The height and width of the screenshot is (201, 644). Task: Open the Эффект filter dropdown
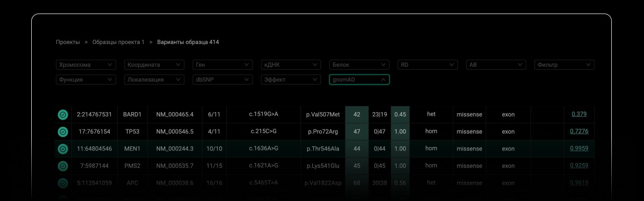291,79
